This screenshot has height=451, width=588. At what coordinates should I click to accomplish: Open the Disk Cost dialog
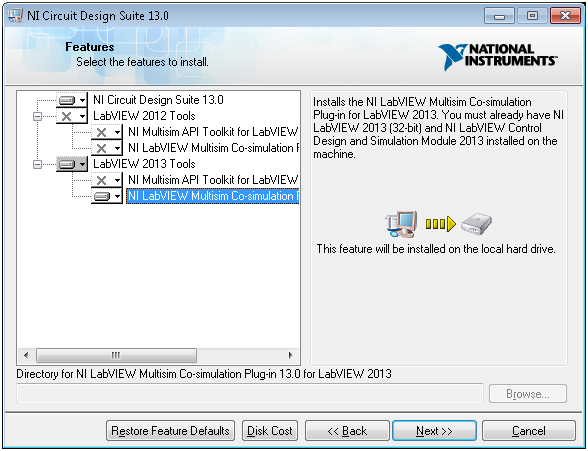pos(270,430)
